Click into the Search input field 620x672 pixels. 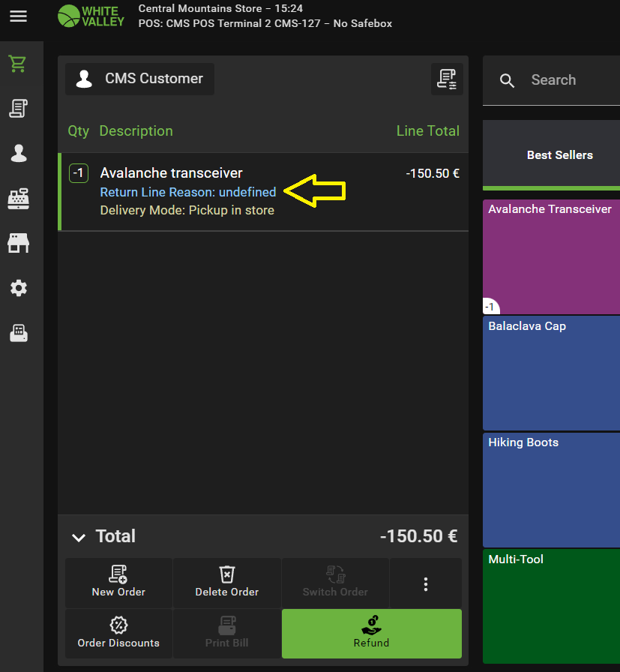pos(570,80)
